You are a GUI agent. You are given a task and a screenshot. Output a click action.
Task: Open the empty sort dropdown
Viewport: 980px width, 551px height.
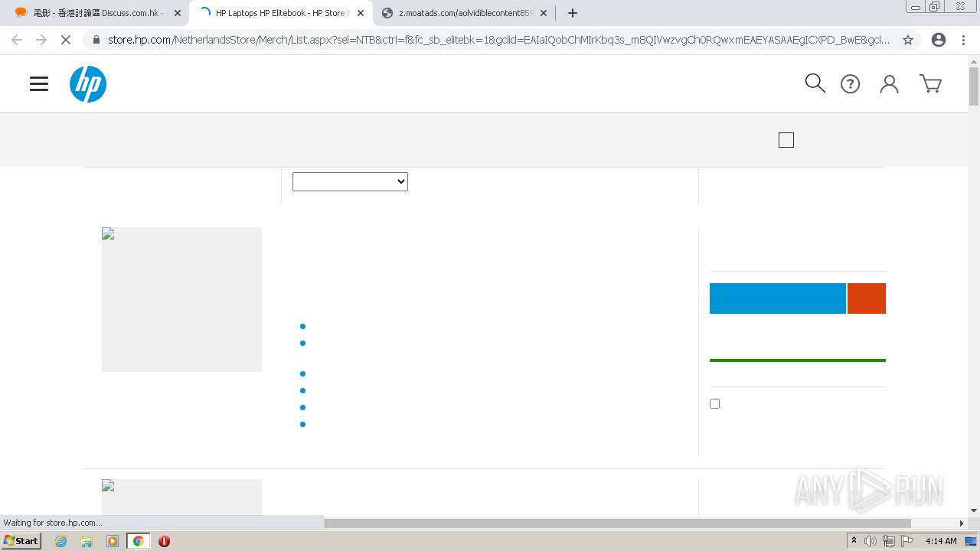(350, 181)
